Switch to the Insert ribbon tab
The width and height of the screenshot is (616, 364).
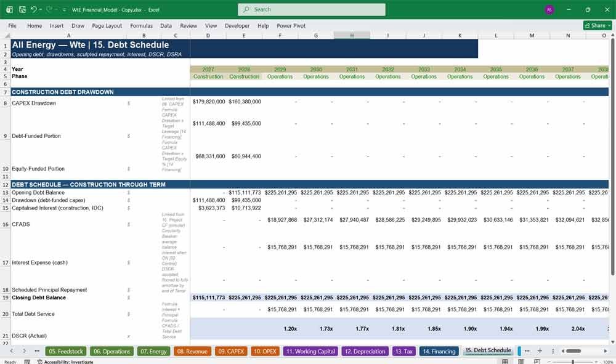pos(56,25)
